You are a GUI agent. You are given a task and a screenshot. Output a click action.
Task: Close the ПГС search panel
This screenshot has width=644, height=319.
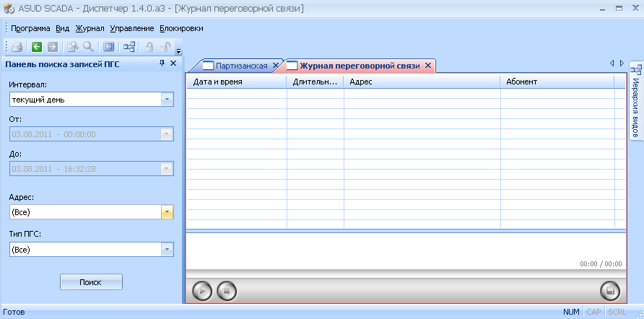pyautogui.click(x=173, y=64)
